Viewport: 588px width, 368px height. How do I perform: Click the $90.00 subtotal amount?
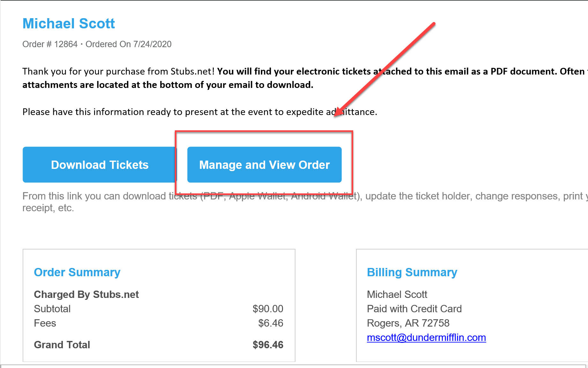(x=268, y=309)
